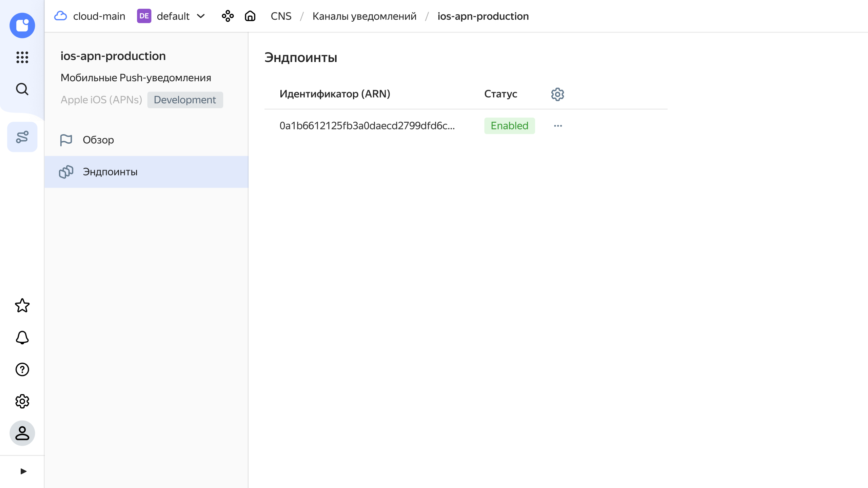Click the Статус column header
This screenshot has height=488, width=868.
click(x=500, y=94)
